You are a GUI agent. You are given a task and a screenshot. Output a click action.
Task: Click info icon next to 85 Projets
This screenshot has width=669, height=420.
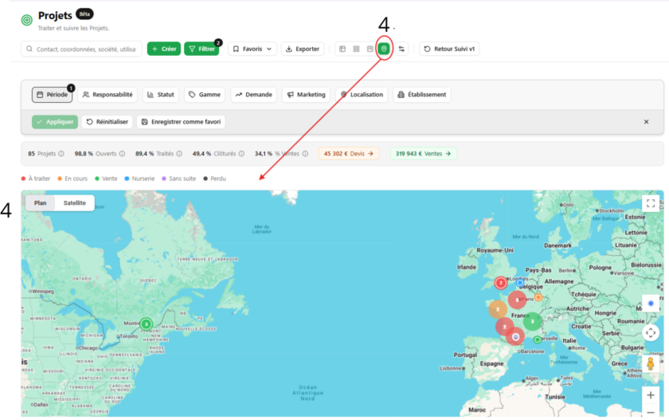[61, 154]
